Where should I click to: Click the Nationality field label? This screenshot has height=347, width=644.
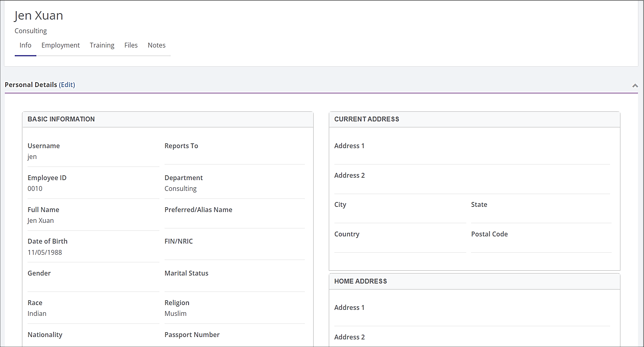point(45,335)
